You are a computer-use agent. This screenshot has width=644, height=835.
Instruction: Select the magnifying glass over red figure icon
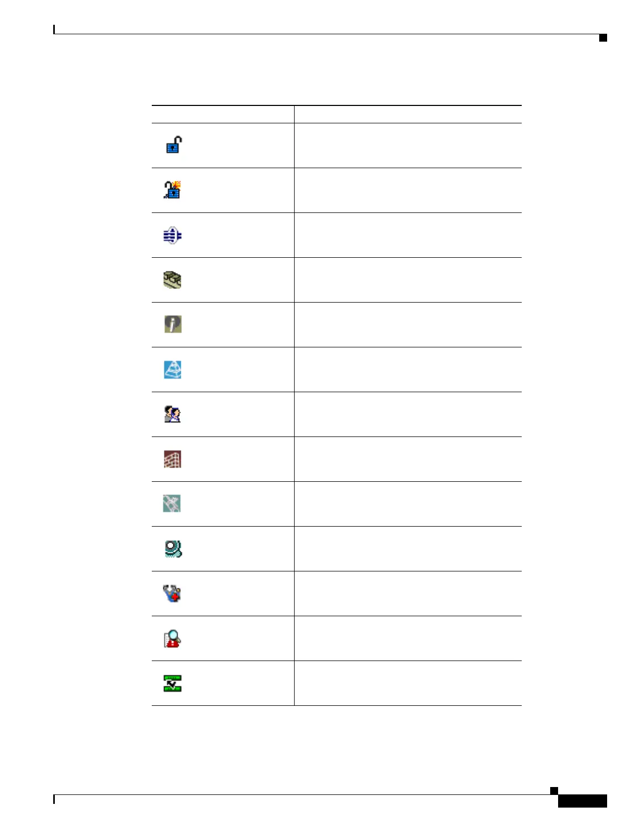[x=172, y=639]
